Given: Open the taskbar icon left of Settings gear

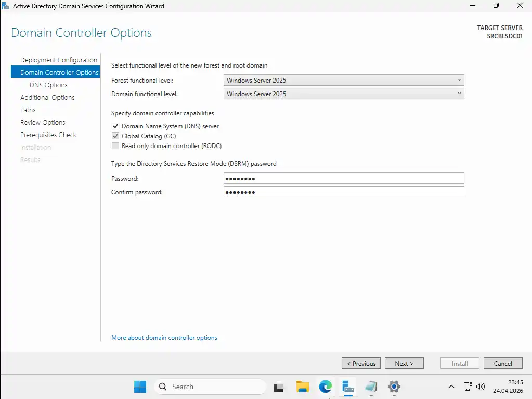Looking at the screenshot, I should (x=371, y=387).
